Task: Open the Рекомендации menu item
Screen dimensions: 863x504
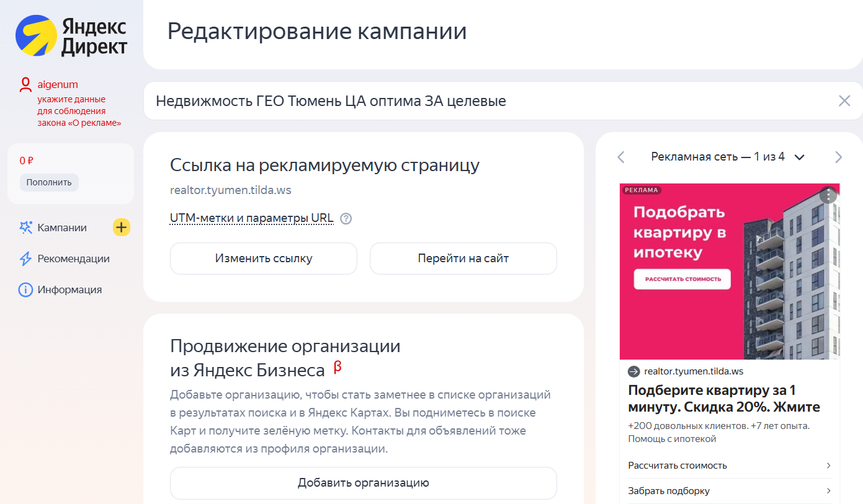Action: click(x=73, y=259)
